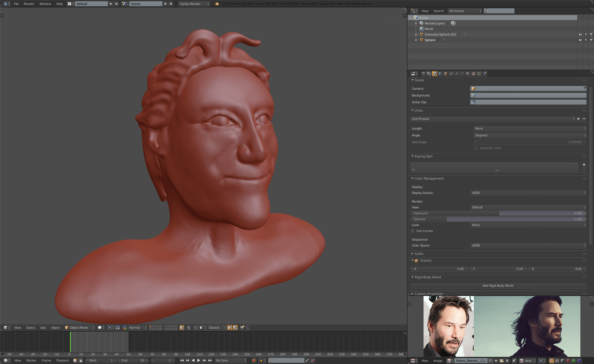594x364 pixels.
Task: Hide the Sphere object via eye icon
Action: [x=580, y=40]
